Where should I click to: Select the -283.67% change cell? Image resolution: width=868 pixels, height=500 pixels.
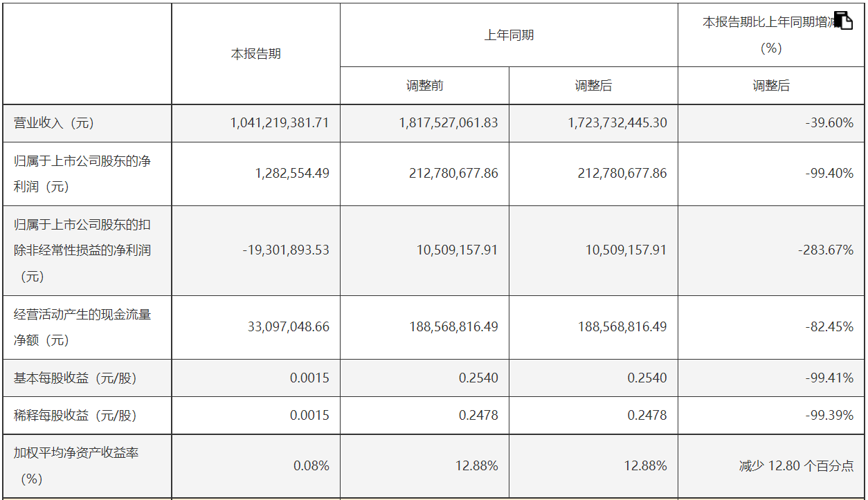click(x=826, y=250)
